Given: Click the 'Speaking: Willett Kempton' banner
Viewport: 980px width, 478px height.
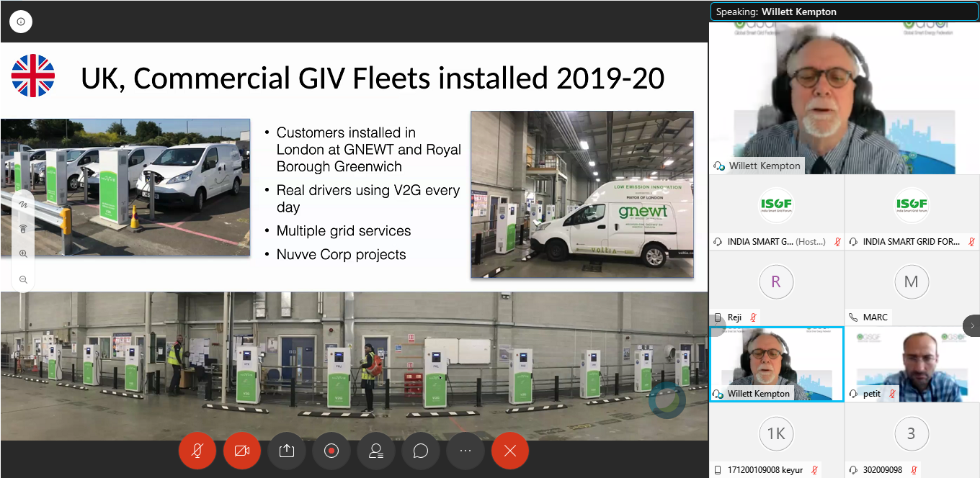Looking at the screenshot, I should 845,12.
